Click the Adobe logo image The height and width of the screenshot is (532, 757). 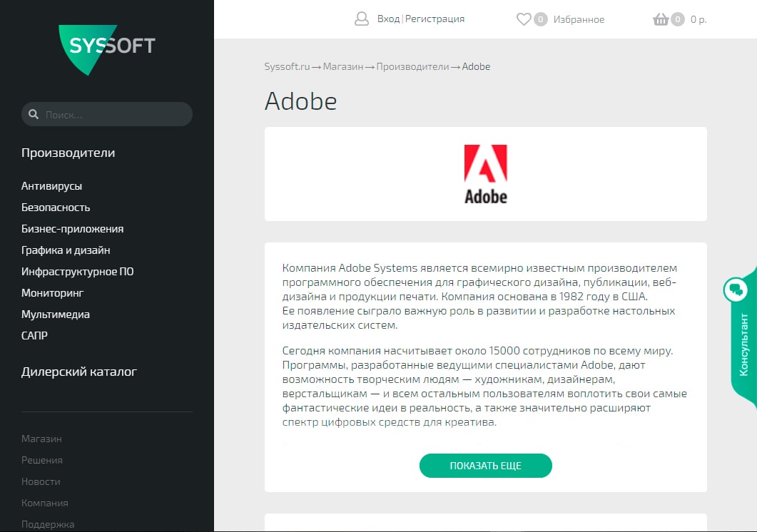(x=486, y=174)
